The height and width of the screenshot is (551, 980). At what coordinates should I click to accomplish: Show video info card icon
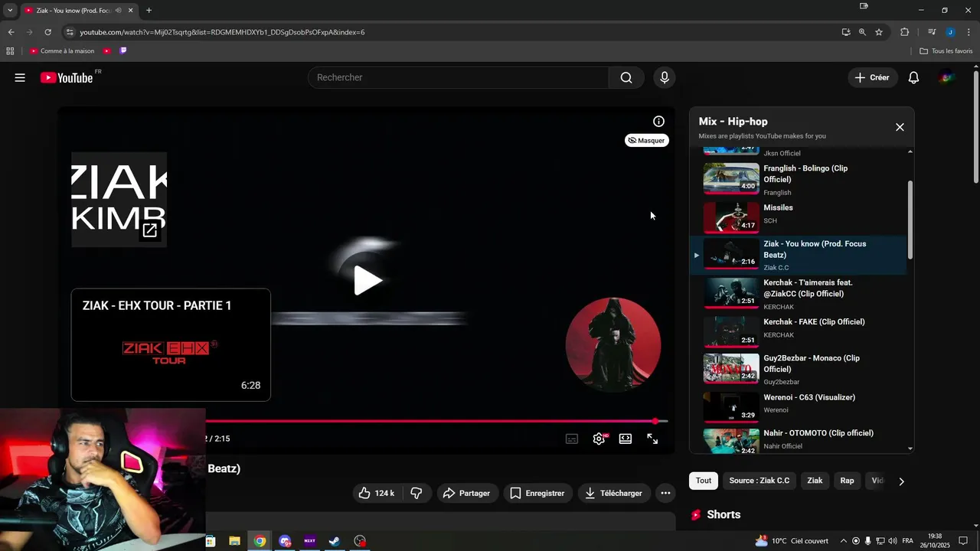(x=658, y=121)
